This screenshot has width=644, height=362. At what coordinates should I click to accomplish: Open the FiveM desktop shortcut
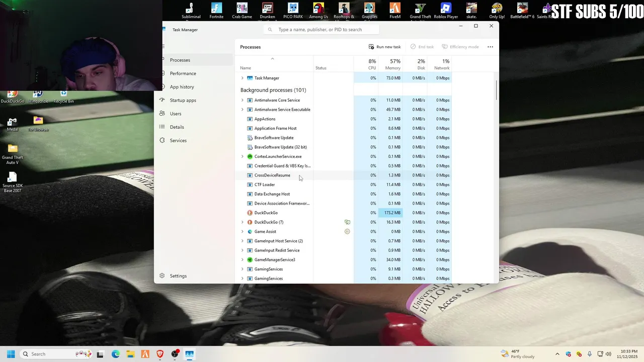tap(395, 11)
